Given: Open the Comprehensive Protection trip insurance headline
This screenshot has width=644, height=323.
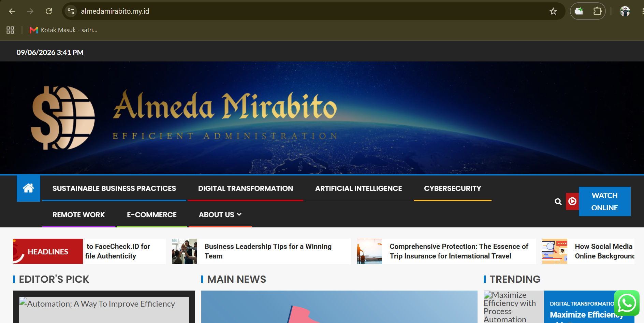Looking at the screenshot, I should [459, 251].
